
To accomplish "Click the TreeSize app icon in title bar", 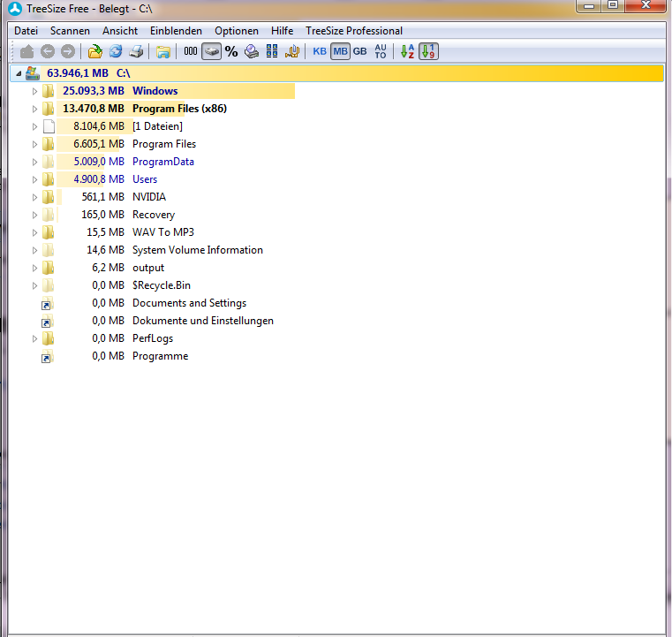I will coord(15,9).
